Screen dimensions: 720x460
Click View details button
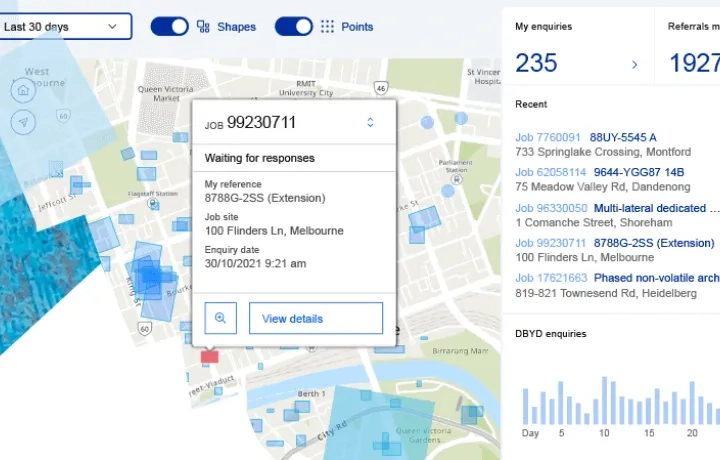[x=315, y=318]
